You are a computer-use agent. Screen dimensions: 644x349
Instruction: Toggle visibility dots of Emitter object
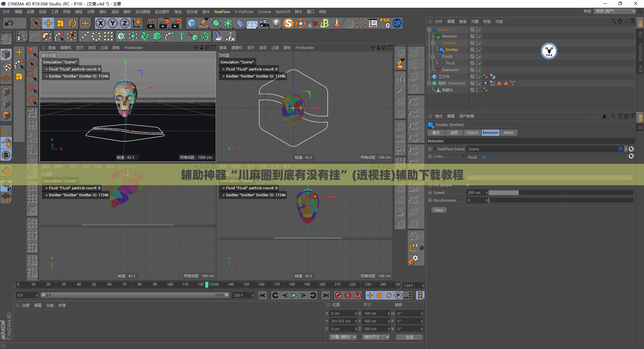point(477,50)
